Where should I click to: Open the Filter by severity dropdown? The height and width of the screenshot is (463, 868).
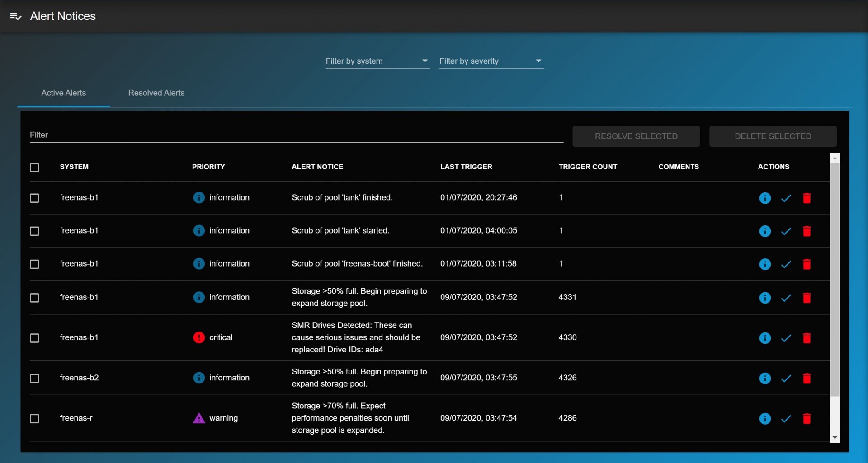pyautogui.click(x=491, y=61)
